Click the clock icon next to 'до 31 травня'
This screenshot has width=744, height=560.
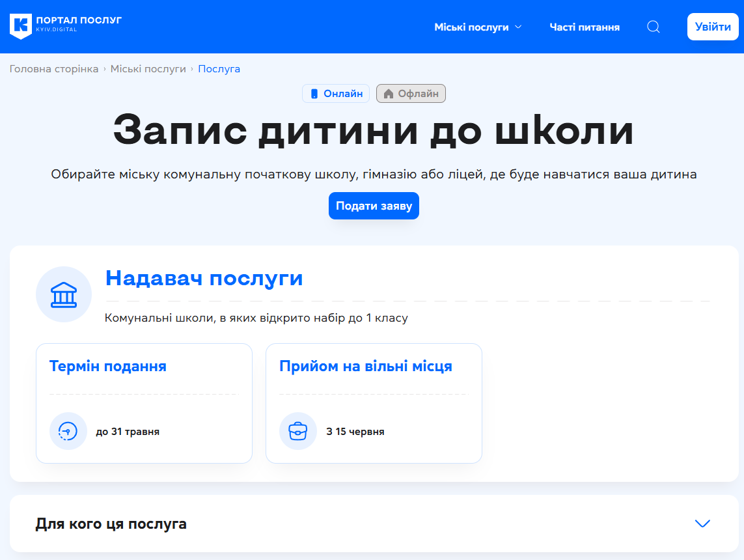68,431
